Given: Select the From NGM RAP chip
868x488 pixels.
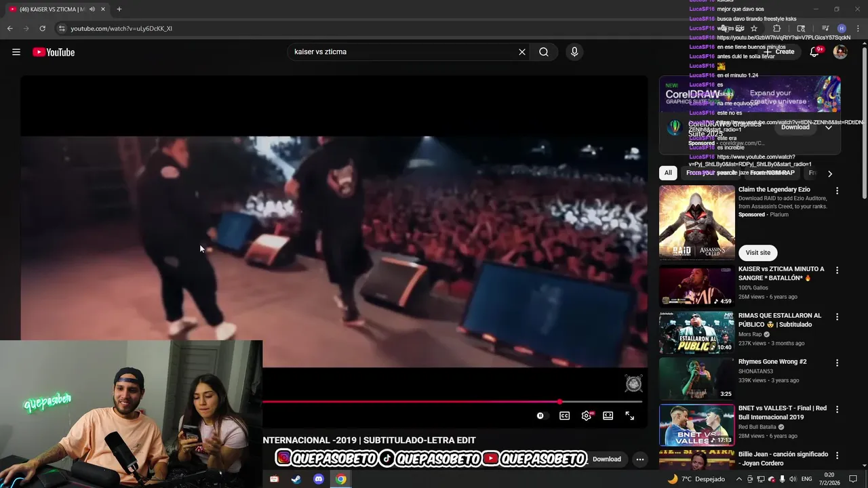Looking at the screenshot, I should click(772, 173).
